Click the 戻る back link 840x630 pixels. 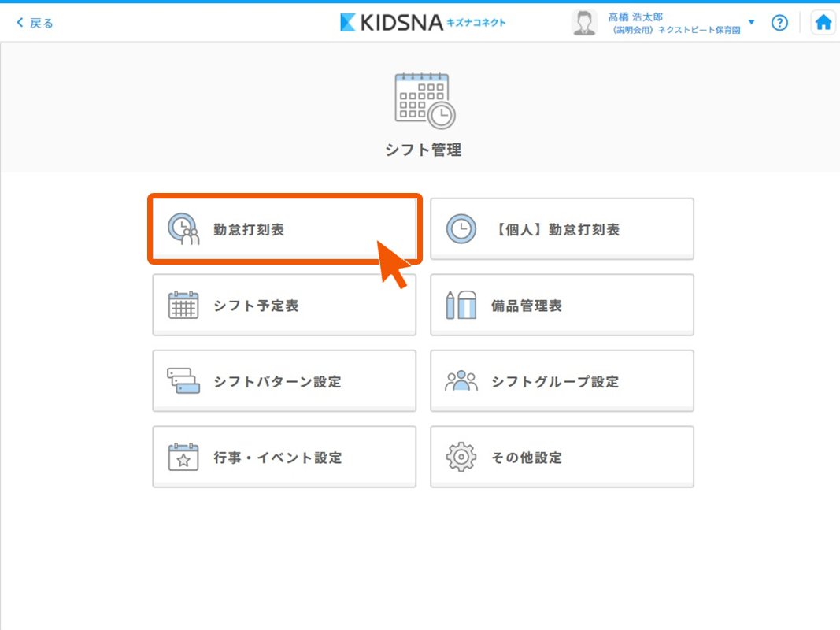(35, 23)
